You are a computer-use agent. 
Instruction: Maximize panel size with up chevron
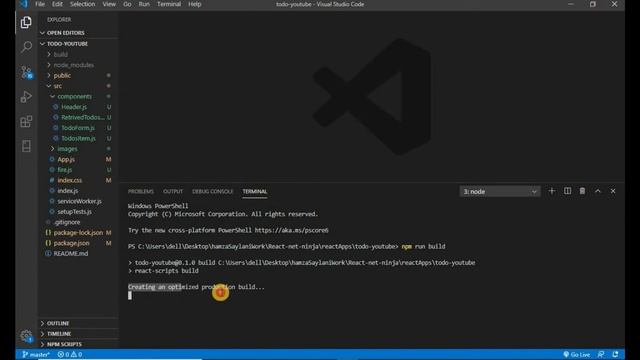pos(598,191)
